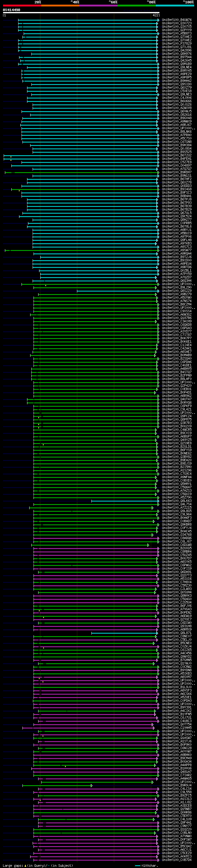The width and height of the screenshot is (197, 868).
Task: Open hit UniRef100_Q42896
Action: tap(177, 50)
